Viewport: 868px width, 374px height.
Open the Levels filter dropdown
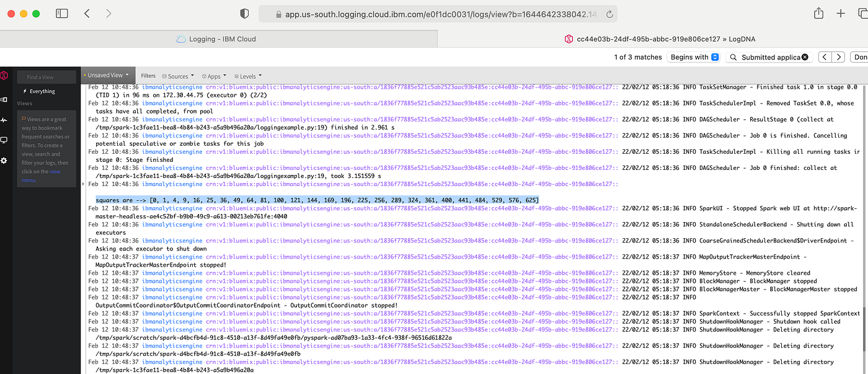247,76
